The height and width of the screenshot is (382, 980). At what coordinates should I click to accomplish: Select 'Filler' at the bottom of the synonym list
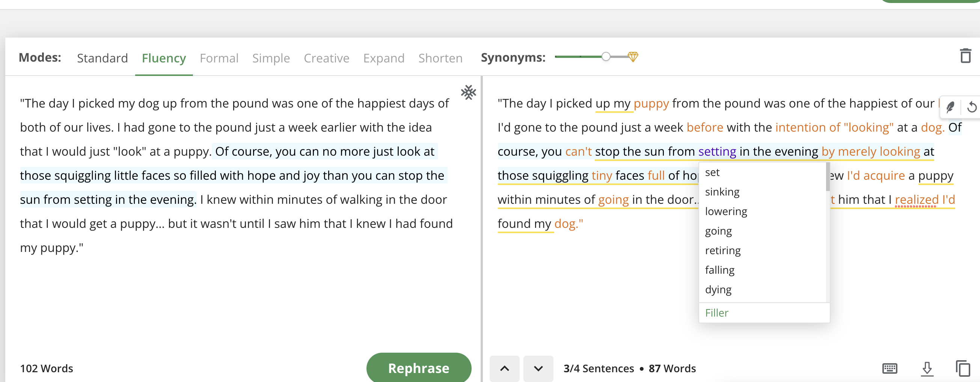(x=717, y=312)
